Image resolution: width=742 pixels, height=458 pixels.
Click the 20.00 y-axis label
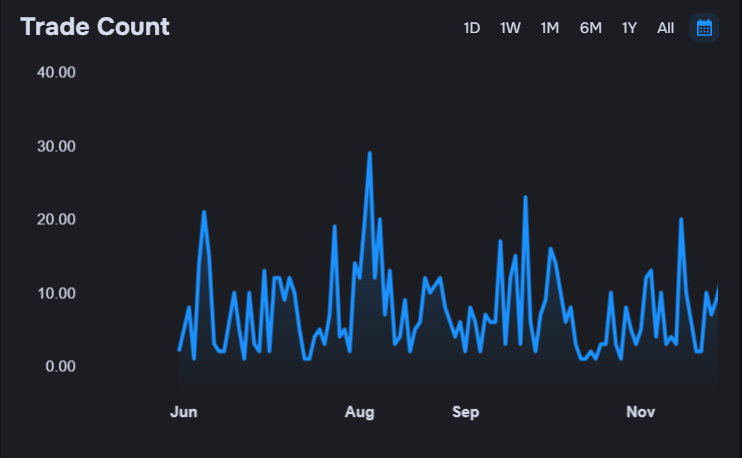tap(56, 220)
